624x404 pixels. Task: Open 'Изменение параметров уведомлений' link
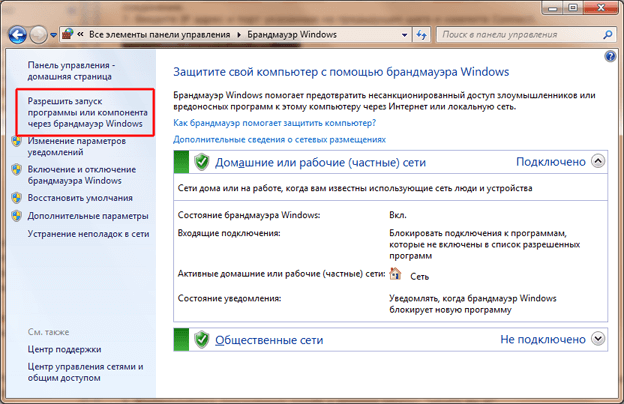point(76,146)
